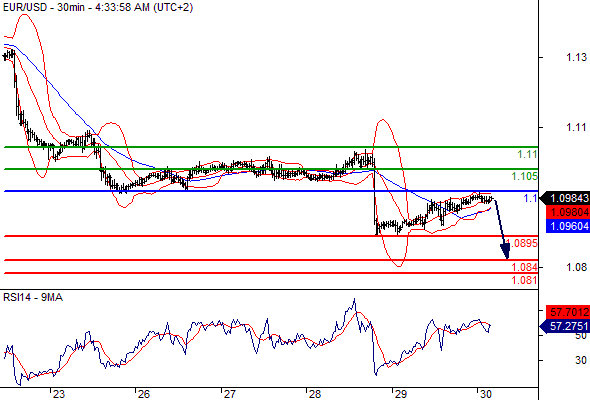
Task: Click date label 29 on time axis
Action: (x=400, y=394)
